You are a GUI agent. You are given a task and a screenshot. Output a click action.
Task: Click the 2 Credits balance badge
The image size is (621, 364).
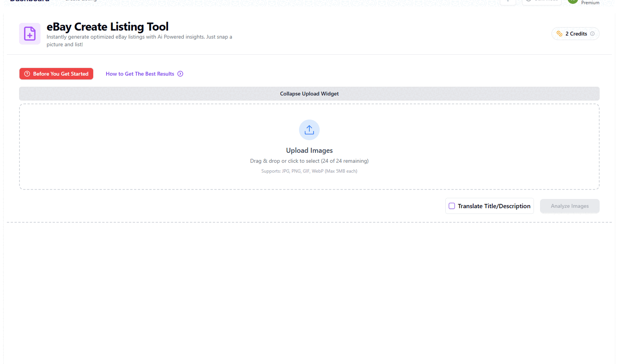(576, 34)
